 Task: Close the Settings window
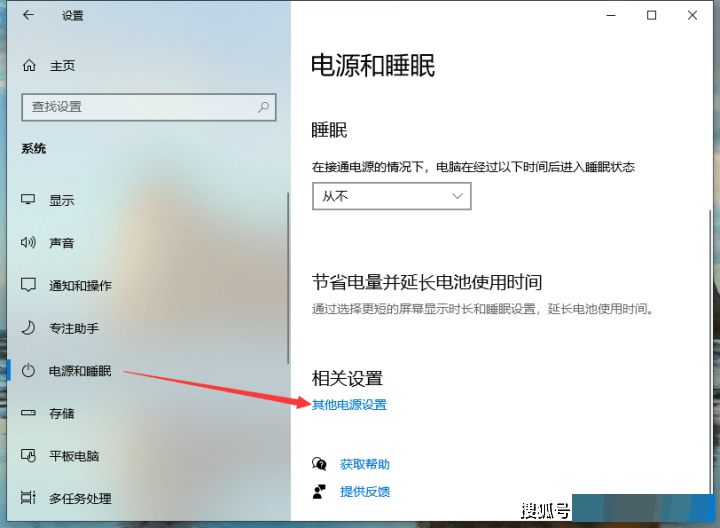click(692, 15)
